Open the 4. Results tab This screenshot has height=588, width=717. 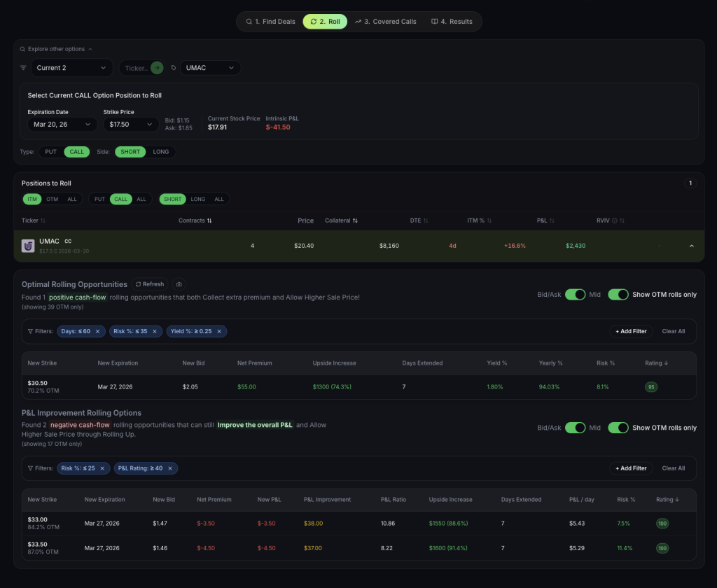click(x=452, y=21)
